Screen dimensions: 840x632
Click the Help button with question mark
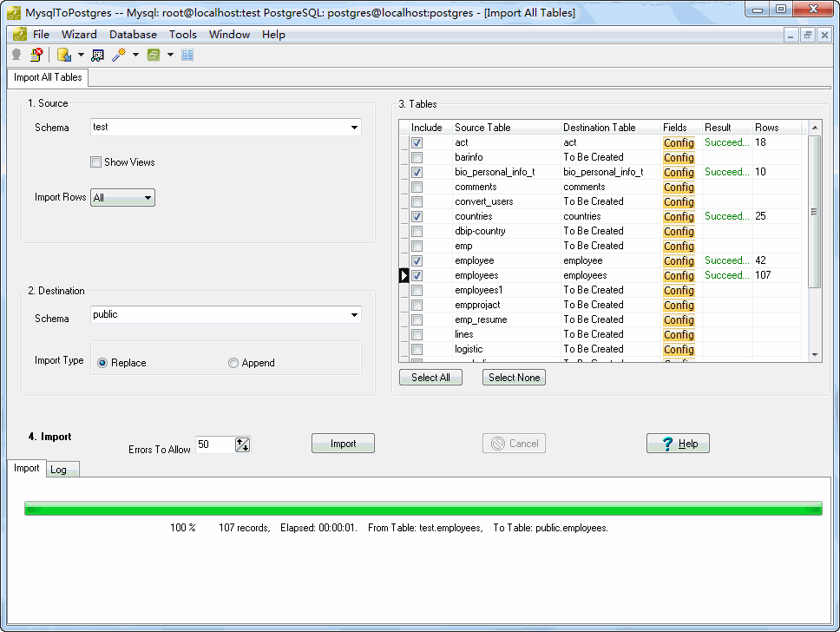pos(679,444)
